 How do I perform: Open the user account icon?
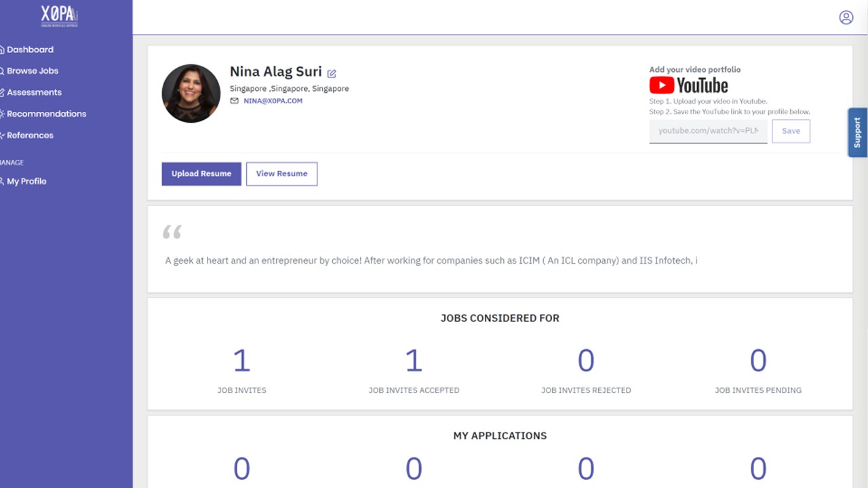click(846, 18)
